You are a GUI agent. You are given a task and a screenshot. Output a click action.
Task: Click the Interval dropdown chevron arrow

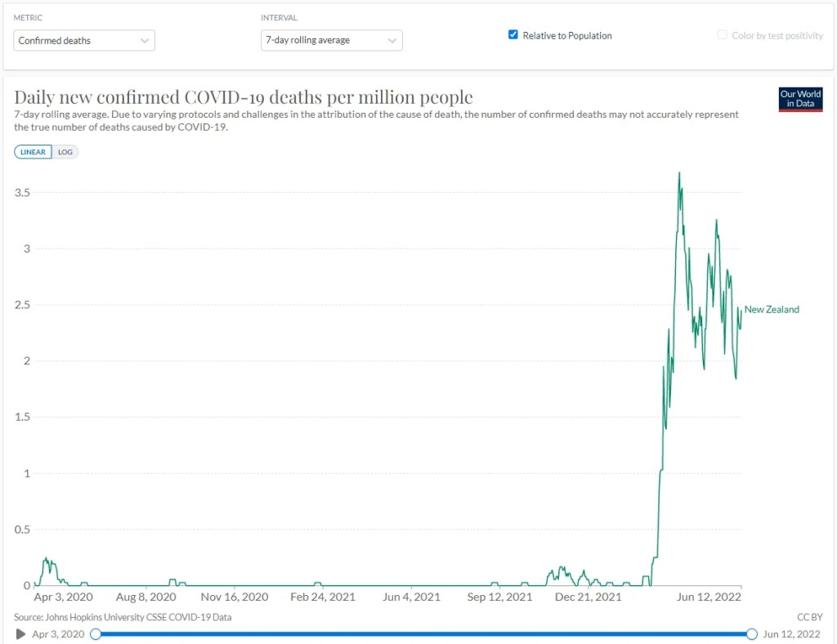pyautogui.click(x=392, y=41)
